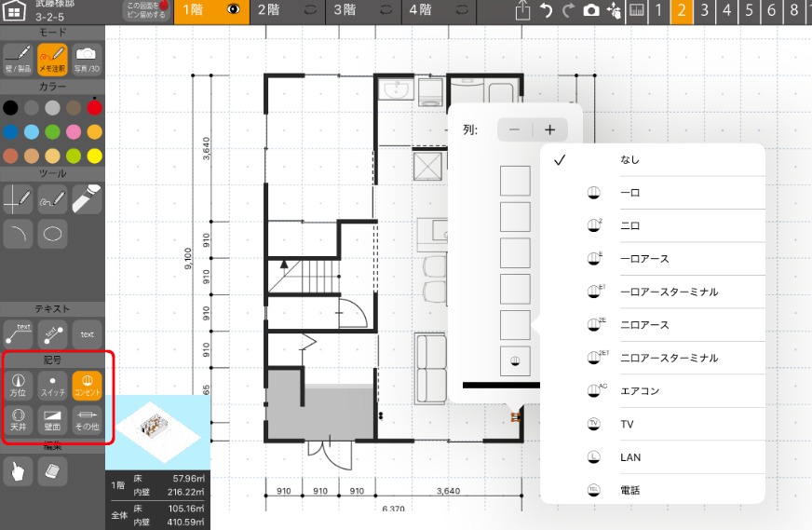
Task: Pin this drawing with ピン留めする
Action: click(x=146, y=11)
